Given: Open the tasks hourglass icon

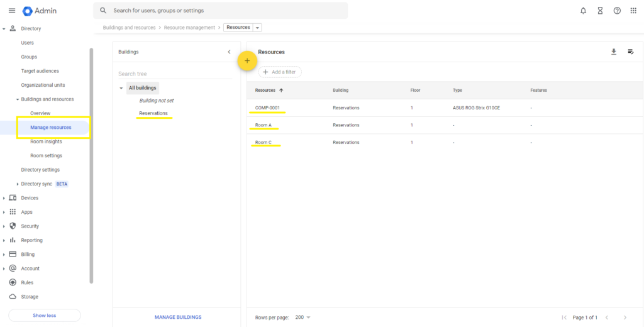Looking at the screenshot, I should click(600, 11).
